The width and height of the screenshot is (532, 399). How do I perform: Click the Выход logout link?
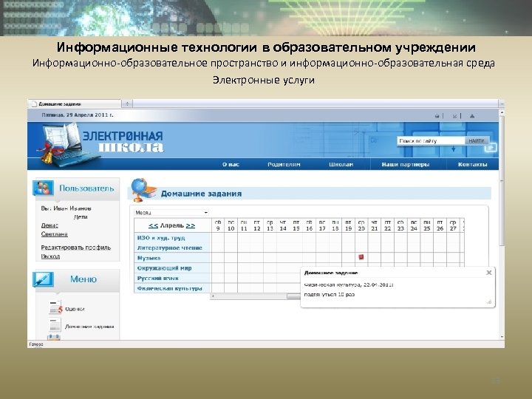pos(50,256)
